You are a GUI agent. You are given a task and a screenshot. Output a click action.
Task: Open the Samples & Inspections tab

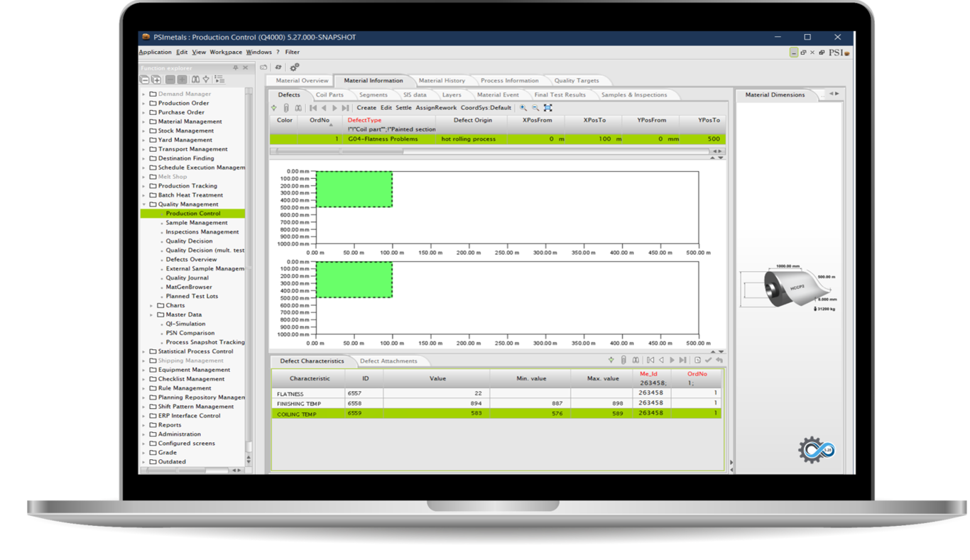633,95
